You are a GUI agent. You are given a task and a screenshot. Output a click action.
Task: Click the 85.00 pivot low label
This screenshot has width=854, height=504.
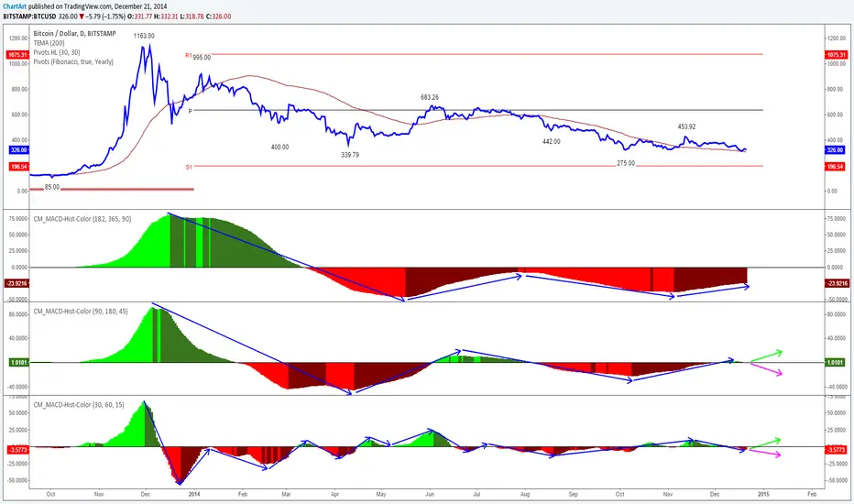(52, 187)
